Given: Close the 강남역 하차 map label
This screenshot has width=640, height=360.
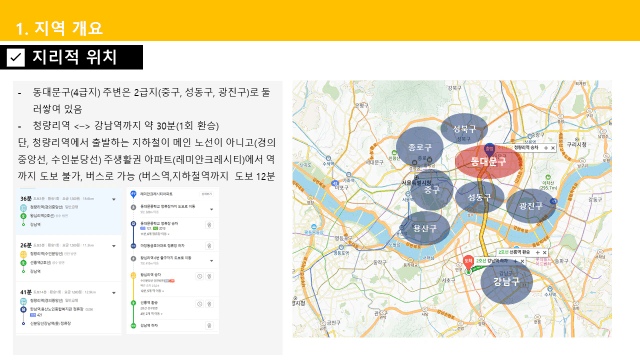Looking at the screenshot, I should point(522,261).
